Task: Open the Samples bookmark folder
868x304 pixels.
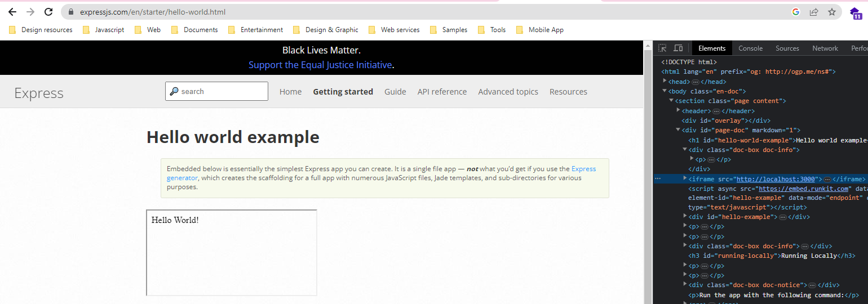Action: tap(449, 30)
